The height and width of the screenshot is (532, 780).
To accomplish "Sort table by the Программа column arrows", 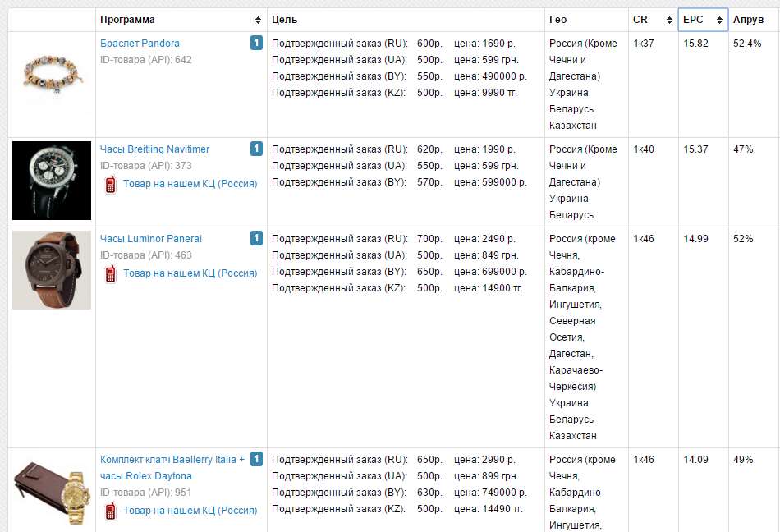I will click(258, 20).
